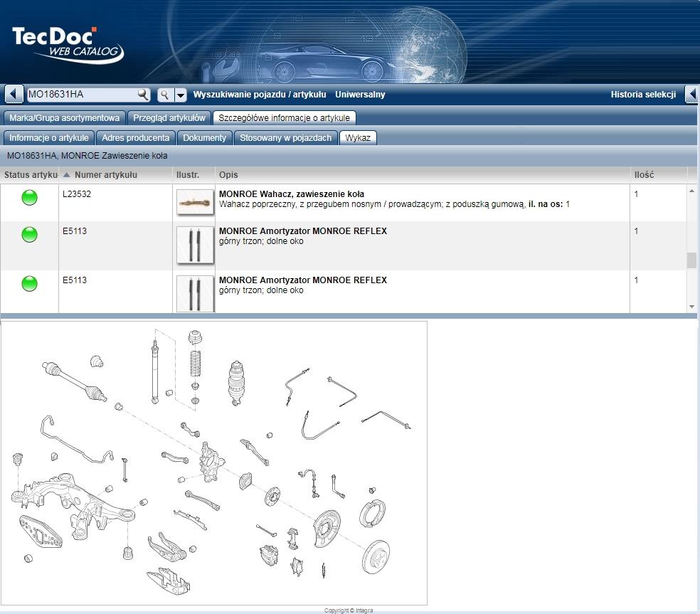This screenshot has height=614, width=700.
Task: Select the Uniwersalny link
Action: [360, 94]
